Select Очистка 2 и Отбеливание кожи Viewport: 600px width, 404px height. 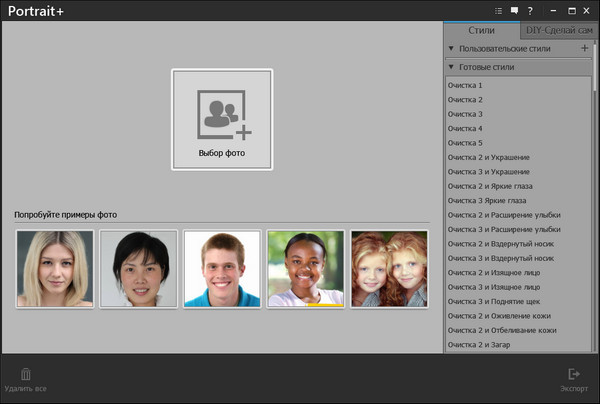point(502,330)
